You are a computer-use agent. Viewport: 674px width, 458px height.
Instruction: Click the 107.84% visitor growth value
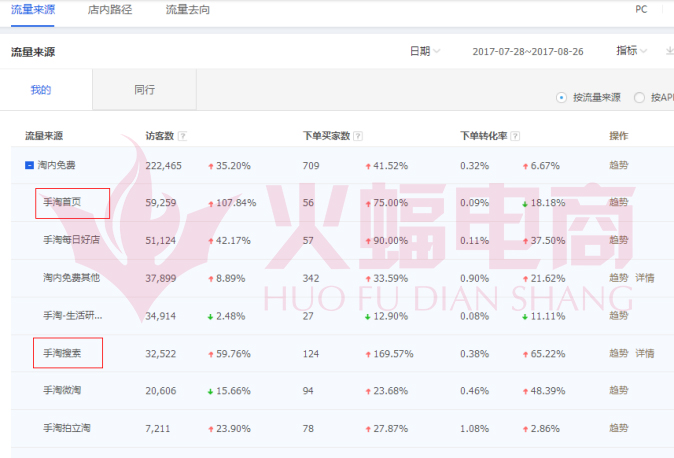point(236,203)
